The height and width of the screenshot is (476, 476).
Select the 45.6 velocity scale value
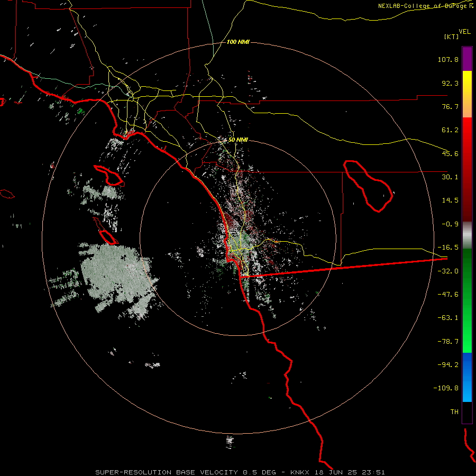450,153
